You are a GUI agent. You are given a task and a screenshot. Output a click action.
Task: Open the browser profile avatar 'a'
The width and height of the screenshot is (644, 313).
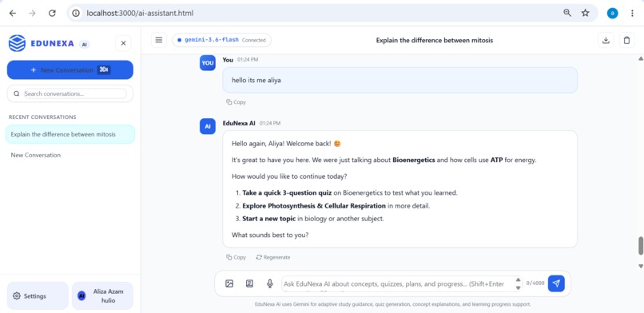[612, 13]
